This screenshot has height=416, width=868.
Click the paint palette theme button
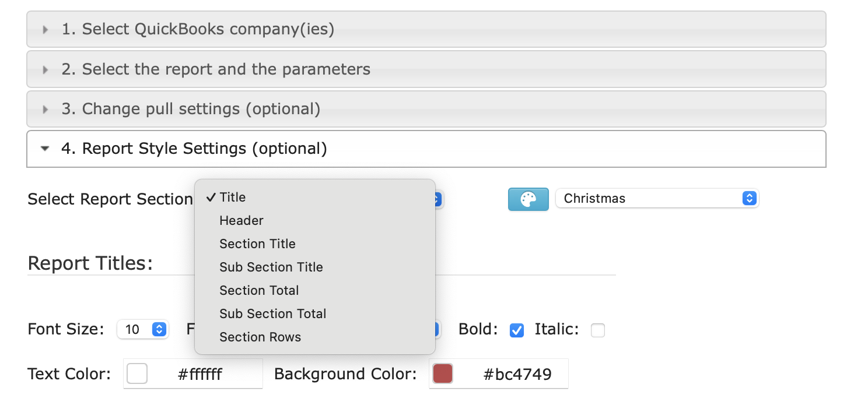point(528,199)
